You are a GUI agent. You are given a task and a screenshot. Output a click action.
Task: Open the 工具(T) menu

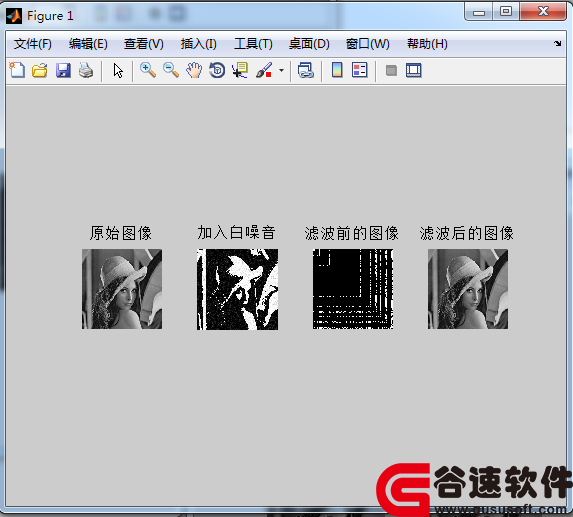253,44
